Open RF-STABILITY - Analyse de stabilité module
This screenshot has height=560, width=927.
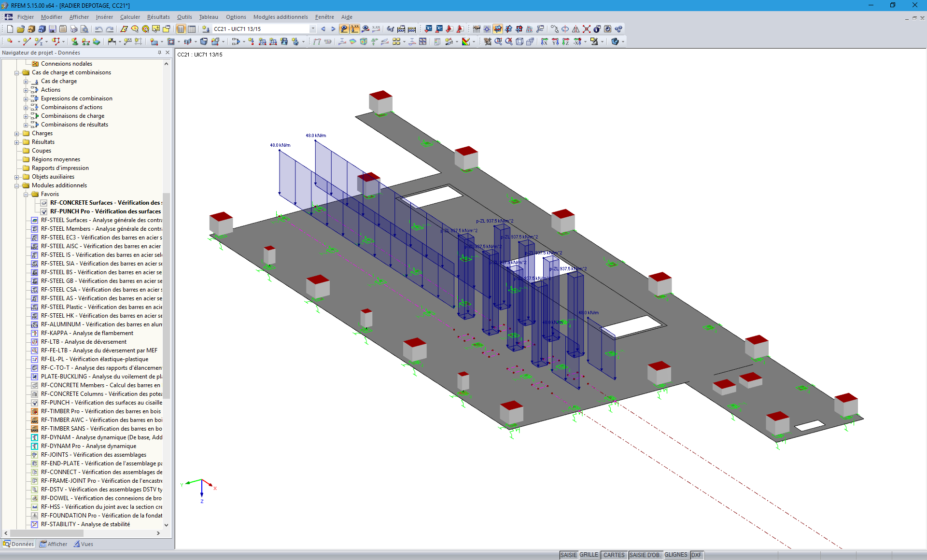point(85,524)
